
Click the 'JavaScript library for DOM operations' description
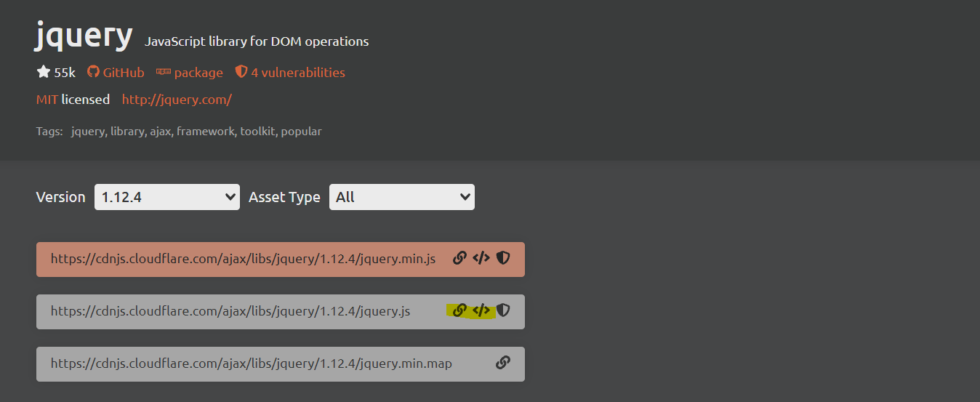point(257,41)
